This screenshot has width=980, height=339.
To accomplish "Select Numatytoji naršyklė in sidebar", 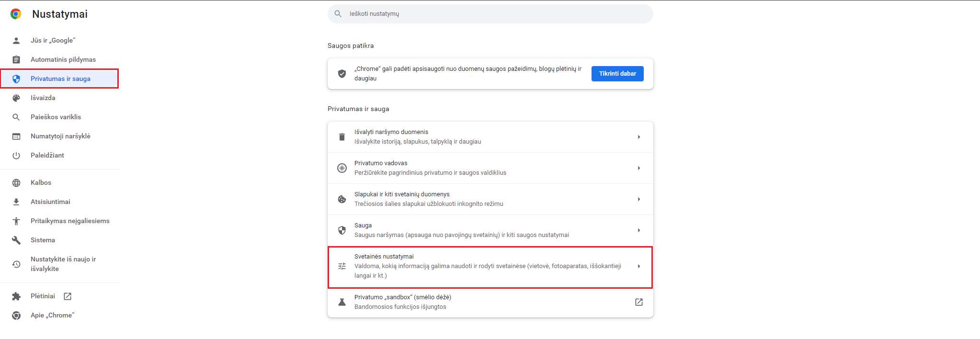I will [x=60, y=136].
